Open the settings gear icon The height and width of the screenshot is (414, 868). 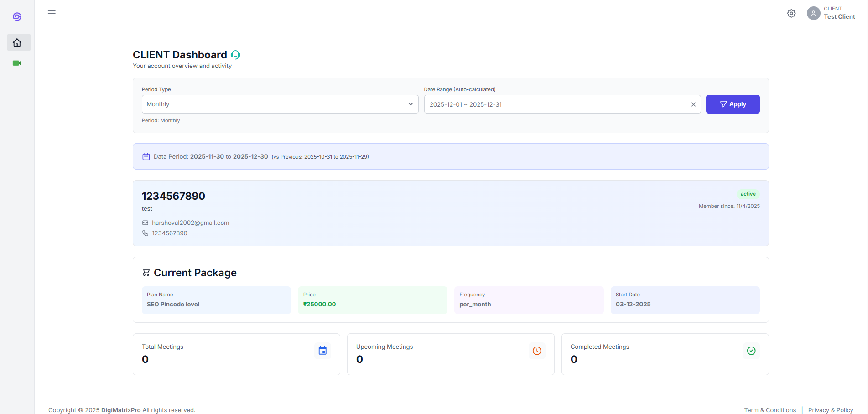tap(791, 13)
